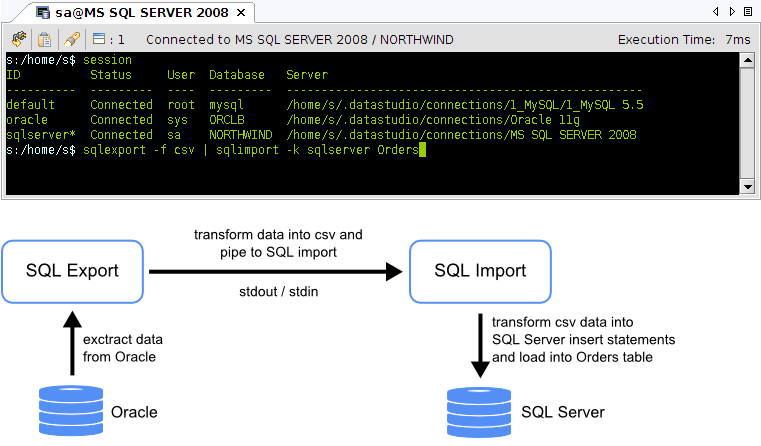Click the clear console brush icon

[72, 39]
